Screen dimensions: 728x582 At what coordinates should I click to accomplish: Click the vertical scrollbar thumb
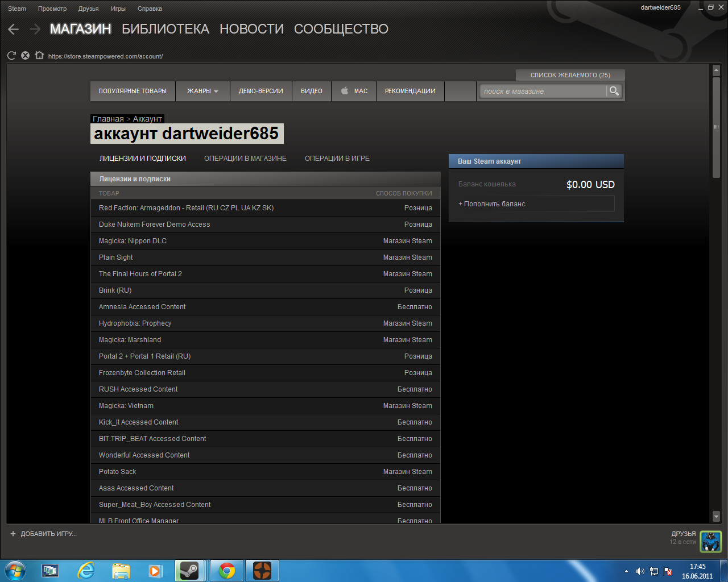[x=716, y=127]
